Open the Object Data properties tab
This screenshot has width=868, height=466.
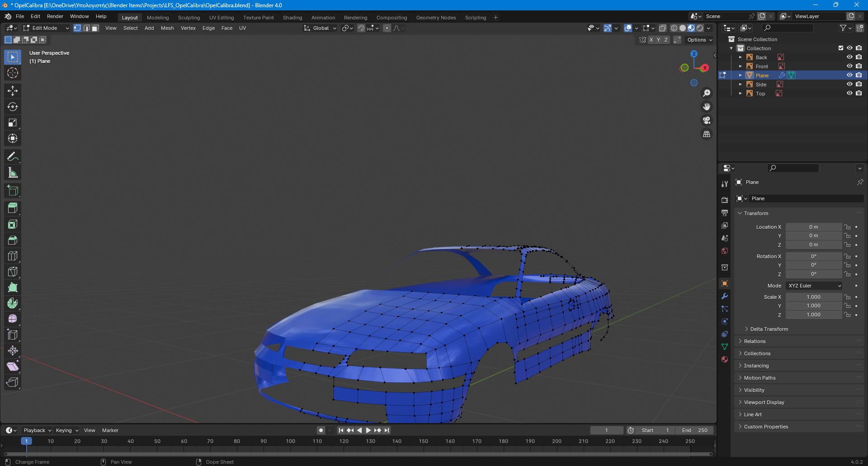[725, 347]
